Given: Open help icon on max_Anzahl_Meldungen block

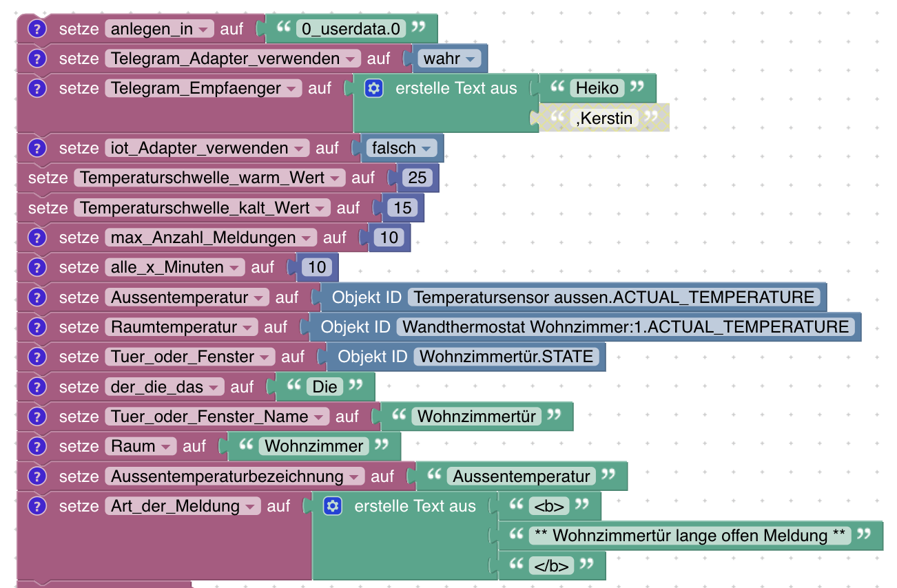Looking at the screenshot, I should 37,238.
